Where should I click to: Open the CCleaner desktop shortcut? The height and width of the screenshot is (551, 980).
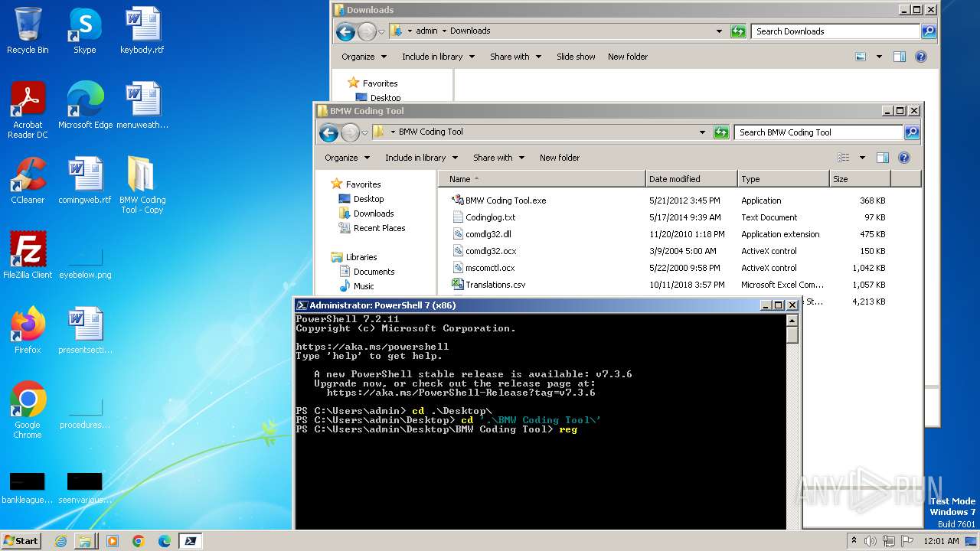[28, 181]
